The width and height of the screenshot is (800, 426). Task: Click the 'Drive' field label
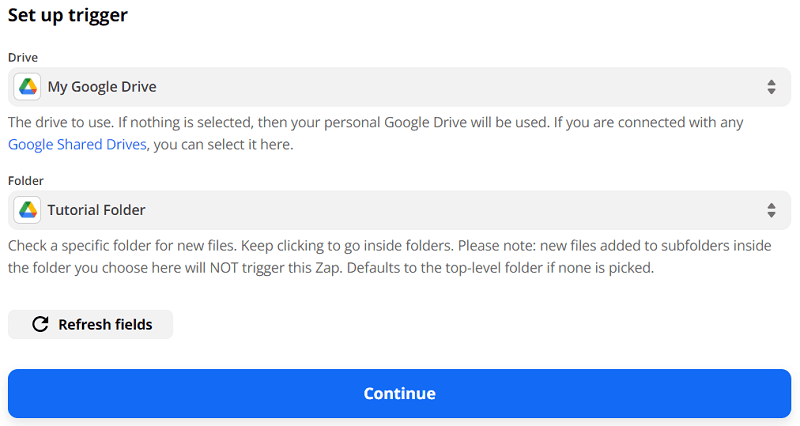[23, 57]
